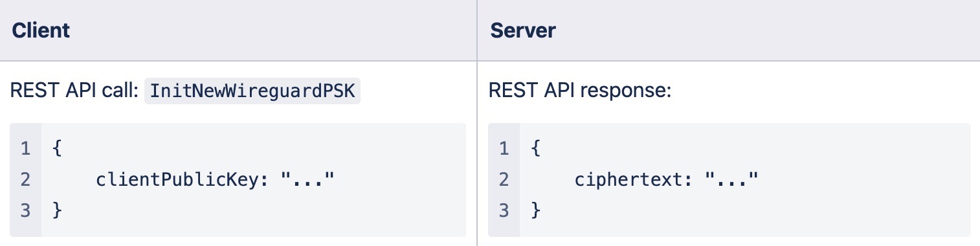This screenshot has height=246, width=980.
Task: Click the opening brace in client code
Action: pos(57,149)
